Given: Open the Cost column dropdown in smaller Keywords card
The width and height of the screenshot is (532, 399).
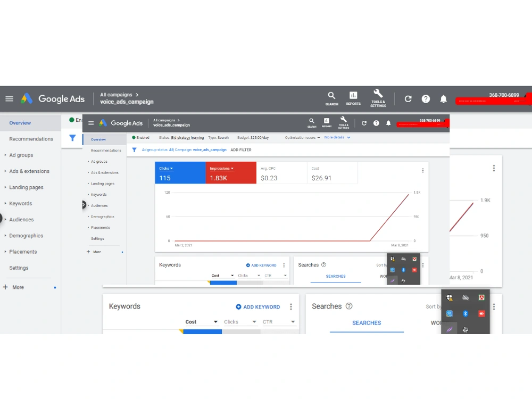Looking at the screenshot, I should point(222,276).
